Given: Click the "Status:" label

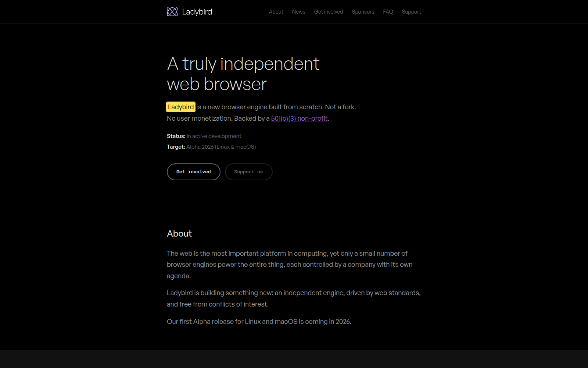Looking at the screenshot, I should 176,136.
